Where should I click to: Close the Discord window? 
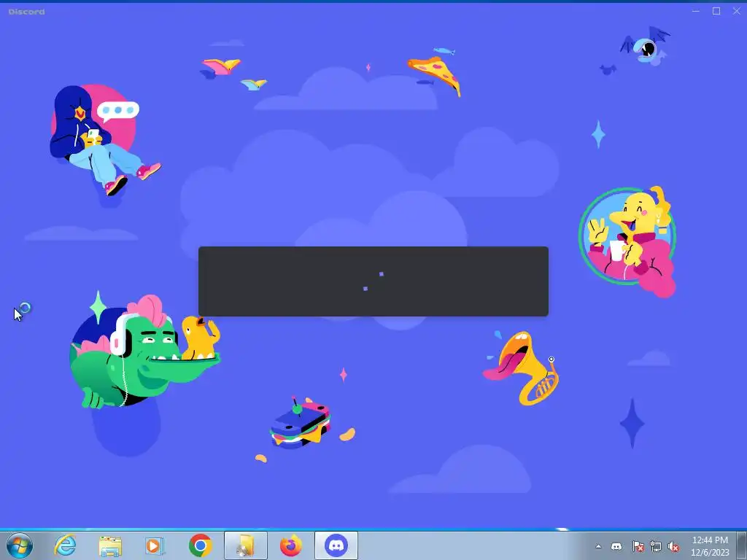pyautogui.click(x=737, y=11)
